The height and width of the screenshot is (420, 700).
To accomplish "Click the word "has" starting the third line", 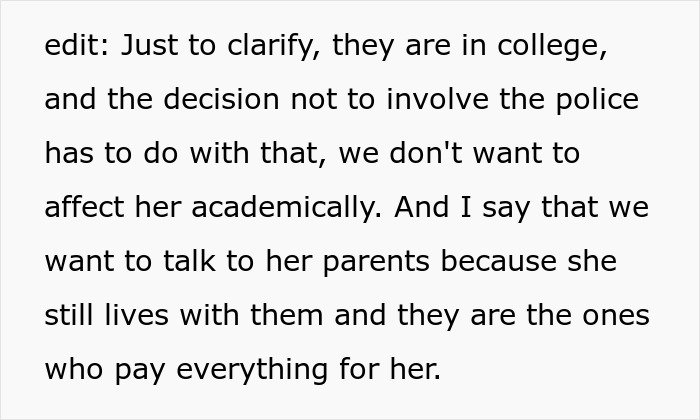I will [69, 154].
